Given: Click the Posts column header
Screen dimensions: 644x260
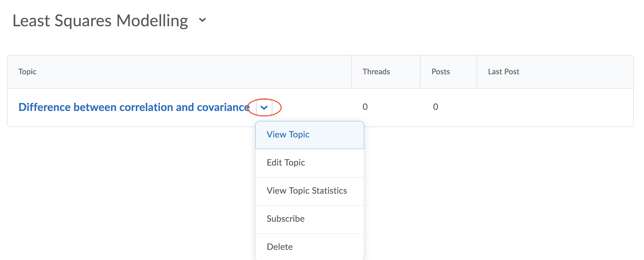Looking at the screenshot, I should pyautogui.click(x=440, y=72).
